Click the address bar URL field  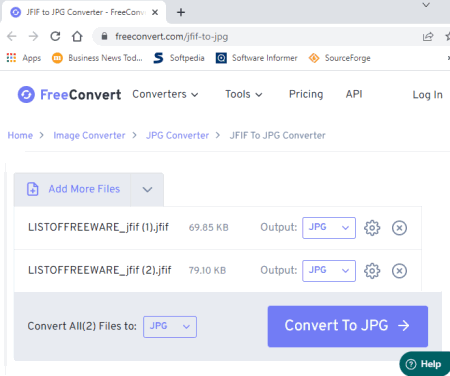point(257,36)
